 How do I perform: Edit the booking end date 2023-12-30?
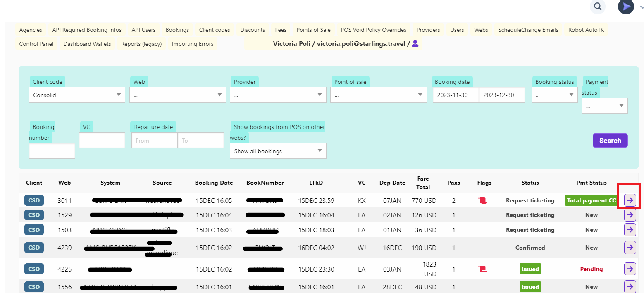[x=502, y=95]
